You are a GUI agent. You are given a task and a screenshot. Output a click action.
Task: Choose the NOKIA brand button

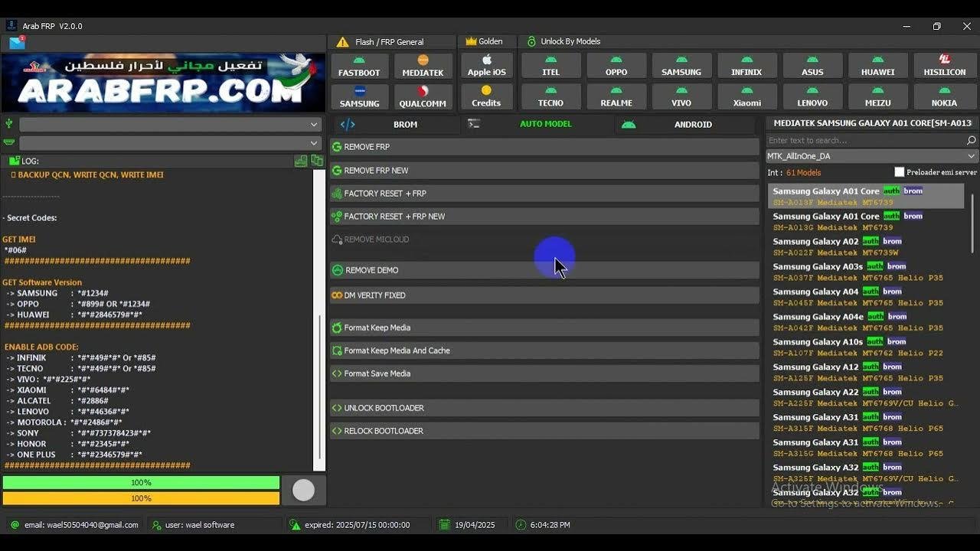944,96
